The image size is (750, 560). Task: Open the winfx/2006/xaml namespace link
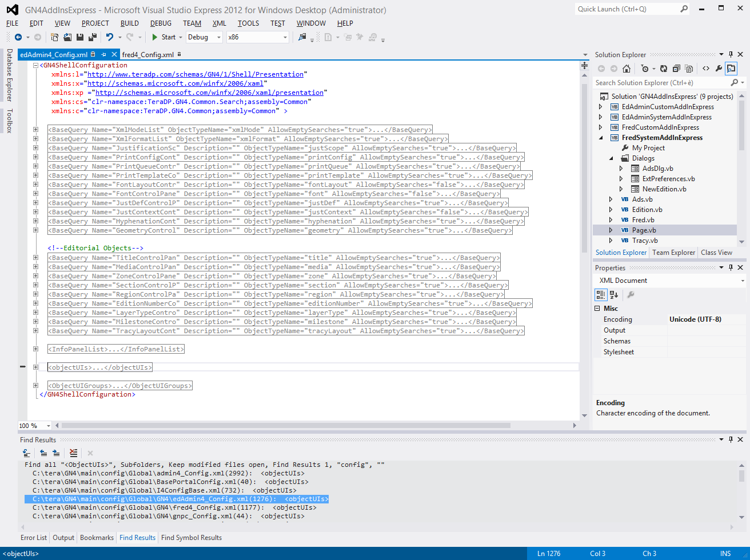175,83
